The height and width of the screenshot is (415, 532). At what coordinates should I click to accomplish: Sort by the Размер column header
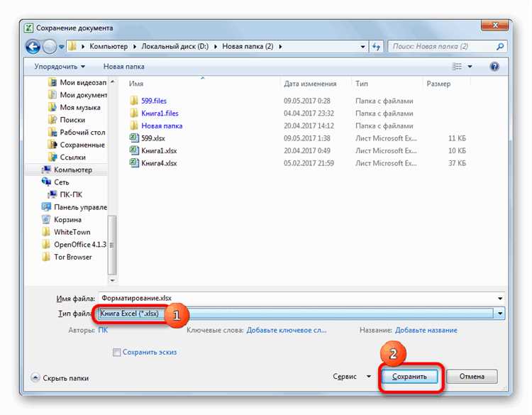pos(438,84)
